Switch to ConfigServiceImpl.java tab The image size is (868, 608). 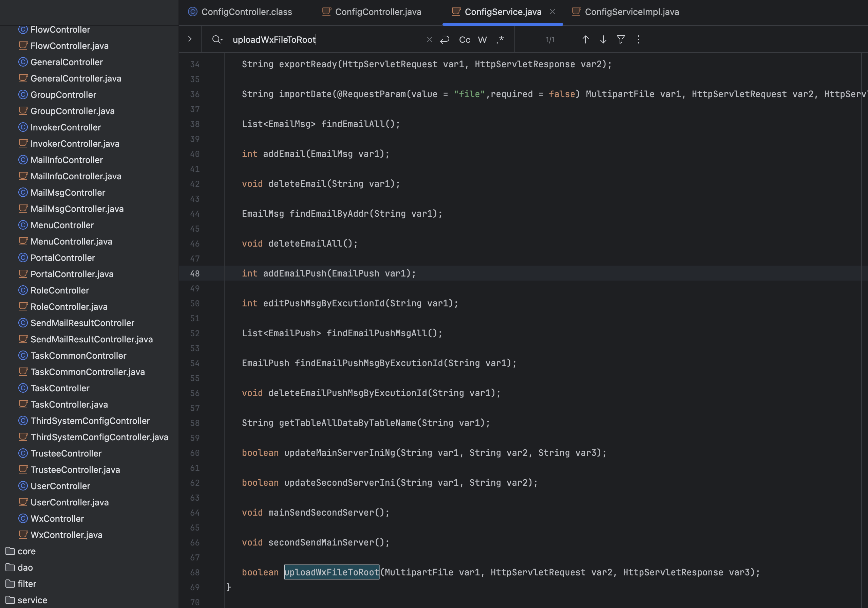click(631, 12)
